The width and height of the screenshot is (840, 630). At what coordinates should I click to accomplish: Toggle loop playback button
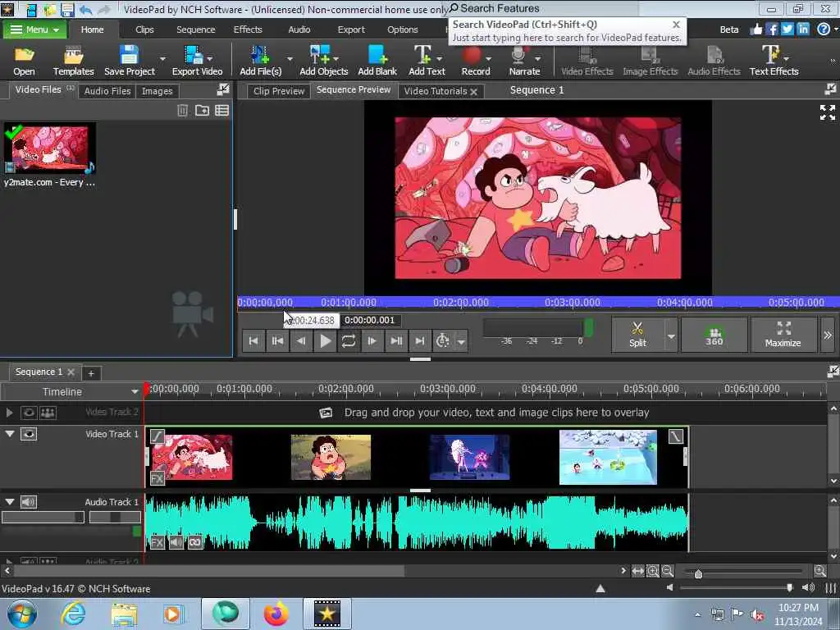point(348,340)
